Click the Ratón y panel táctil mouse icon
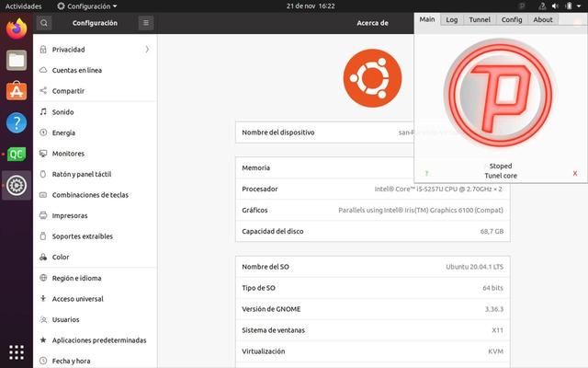 coord(43,174)
